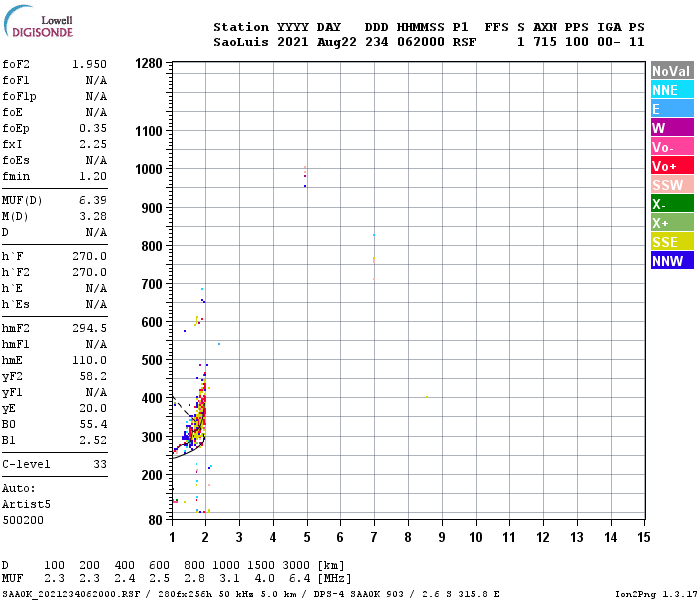700x600 pixels.
Task: Select the X+ light green legend swatch
Action: point(672,223)
